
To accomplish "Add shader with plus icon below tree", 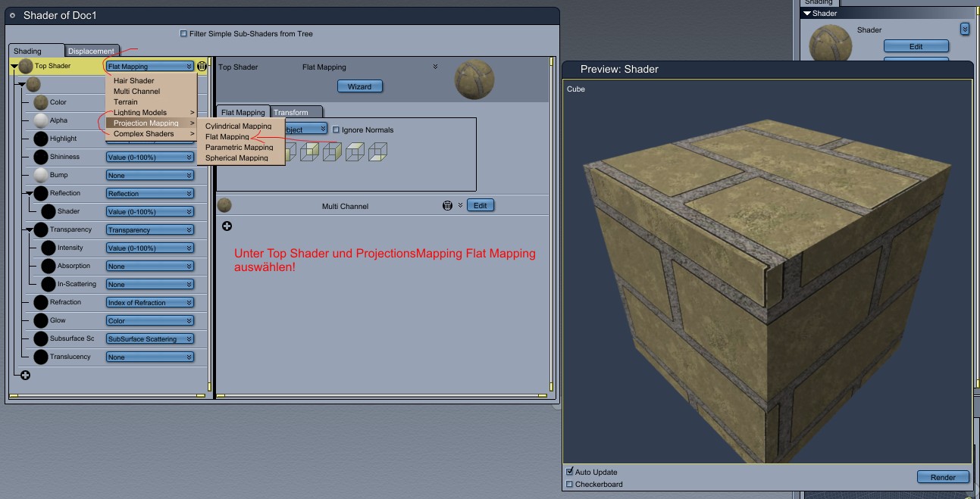I will pos(25,375).
